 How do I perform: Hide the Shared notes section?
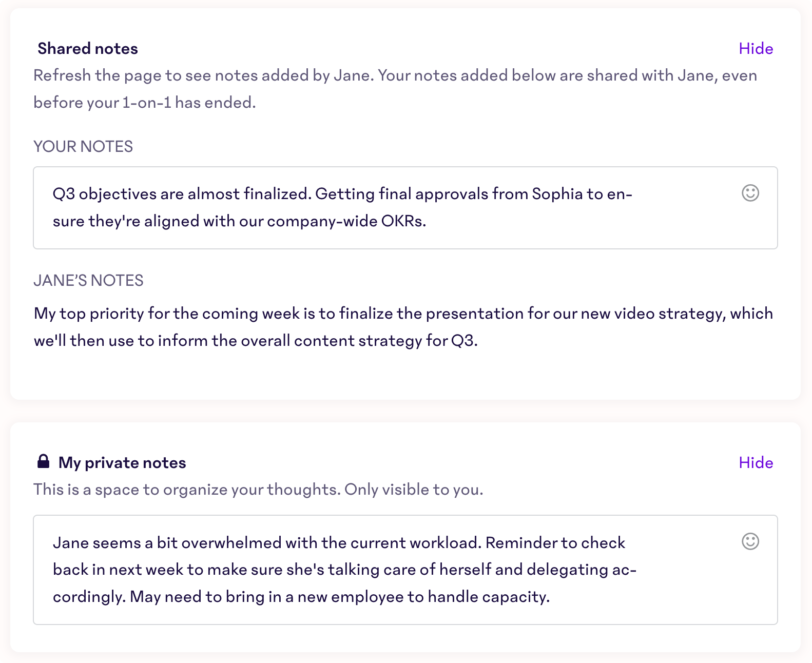click(x=756, y=49)
